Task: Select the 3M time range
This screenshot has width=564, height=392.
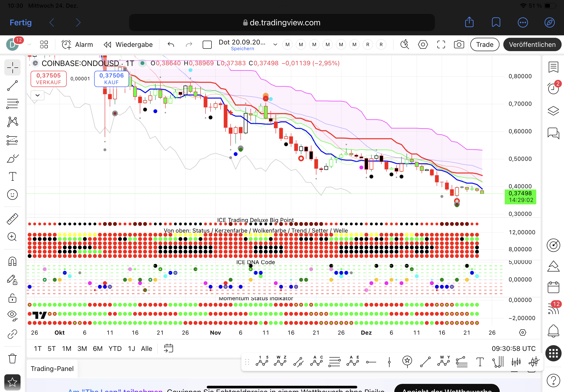Action: pos(82,348)
